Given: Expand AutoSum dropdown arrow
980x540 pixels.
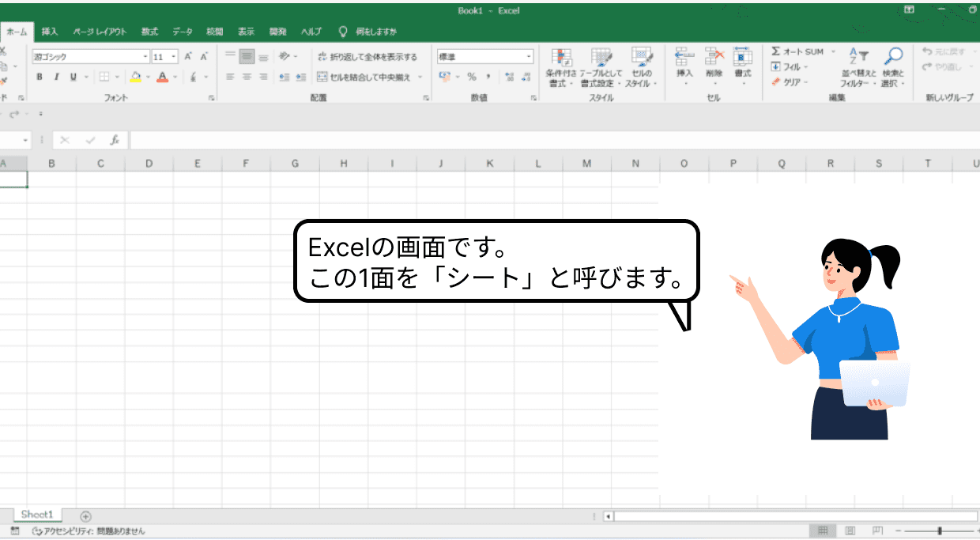Looking at the screenshot, I should pyautogui.click(x=833, y=51).
